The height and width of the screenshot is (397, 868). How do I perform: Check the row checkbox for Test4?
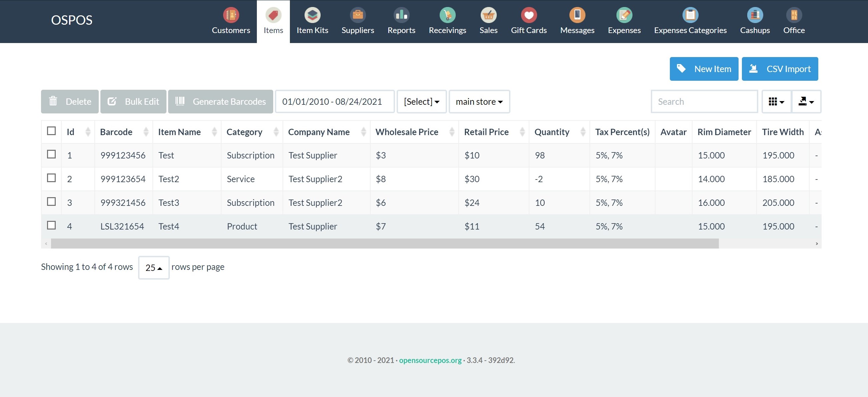pos(51,226)
